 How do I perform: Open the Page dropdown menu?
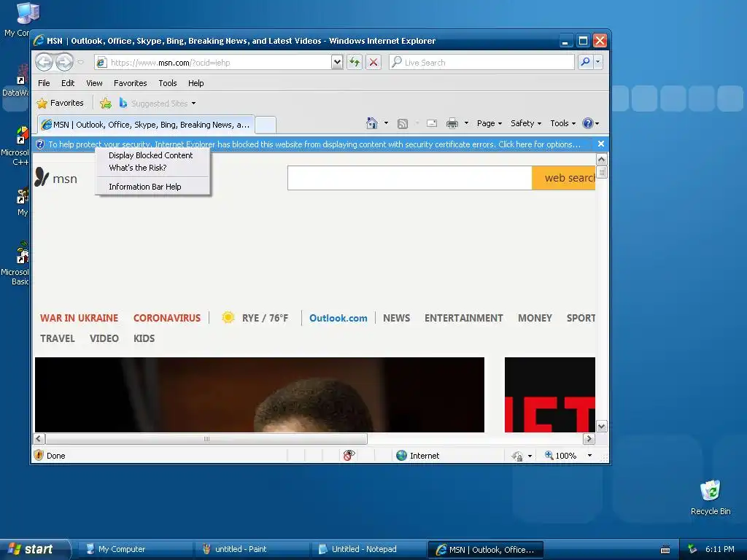(489, 123)
